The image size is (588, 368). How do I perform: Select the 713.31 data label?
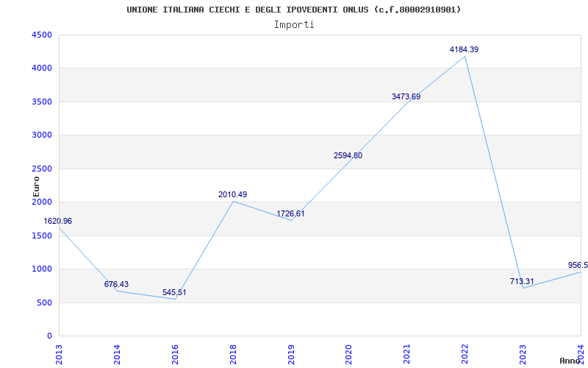click(x=522, y=281)
